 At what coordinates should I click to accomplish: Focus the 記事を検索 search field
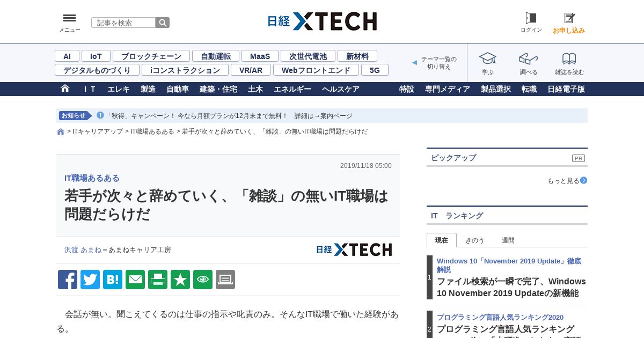point(123,23)
